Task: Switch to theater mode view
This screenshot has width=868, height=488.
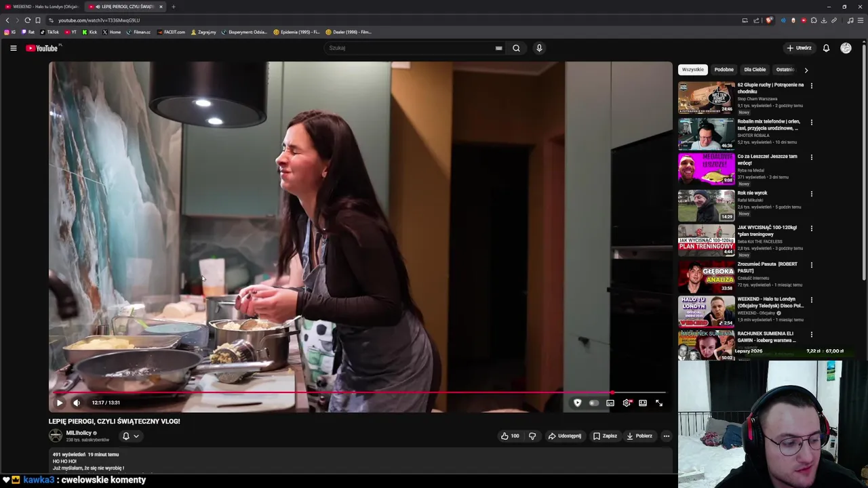Action: (643, 403)
